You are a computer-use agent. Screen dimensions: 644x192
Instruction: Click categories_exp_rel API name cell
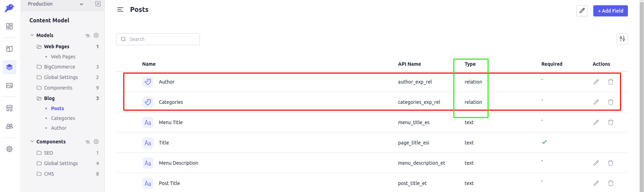point(419,102)
